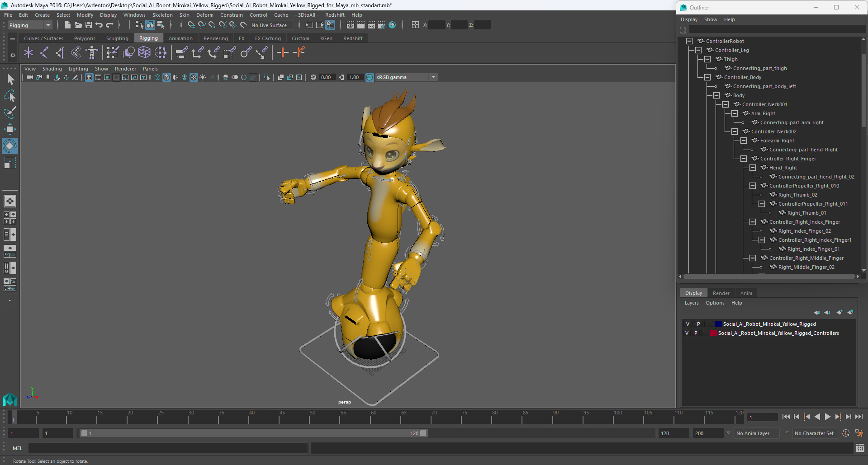Collapse the Thigh node in Outliner
Viewport: 868px width, 465px height.
pyautogui.click(x=707, y=59)
